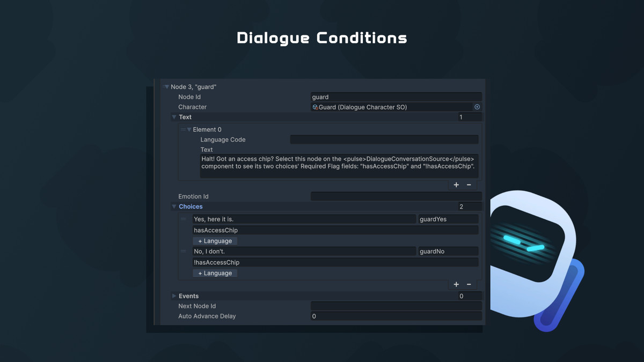Collapse the Node 3 "guard" foldout
644x362 pixels.
(x=166, y=87)
